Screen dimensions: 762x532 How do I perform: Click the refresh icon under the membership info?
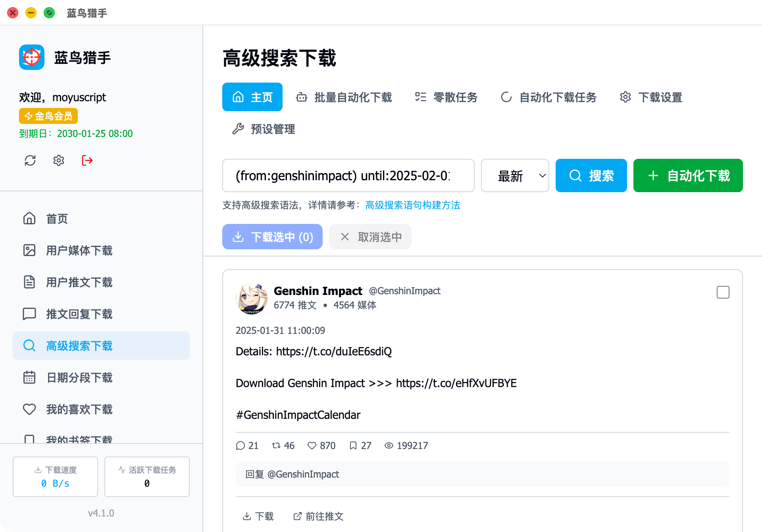tap(30, 160)
